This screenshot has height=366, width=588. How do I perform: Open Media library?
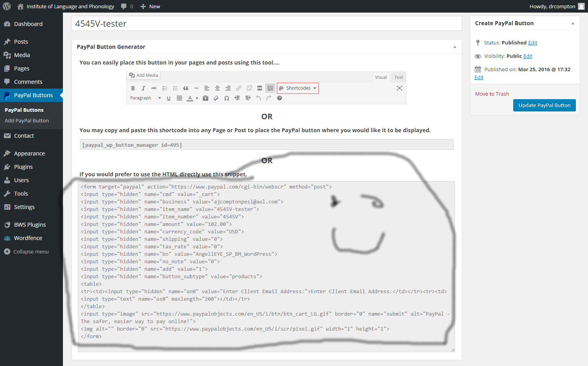22,55
